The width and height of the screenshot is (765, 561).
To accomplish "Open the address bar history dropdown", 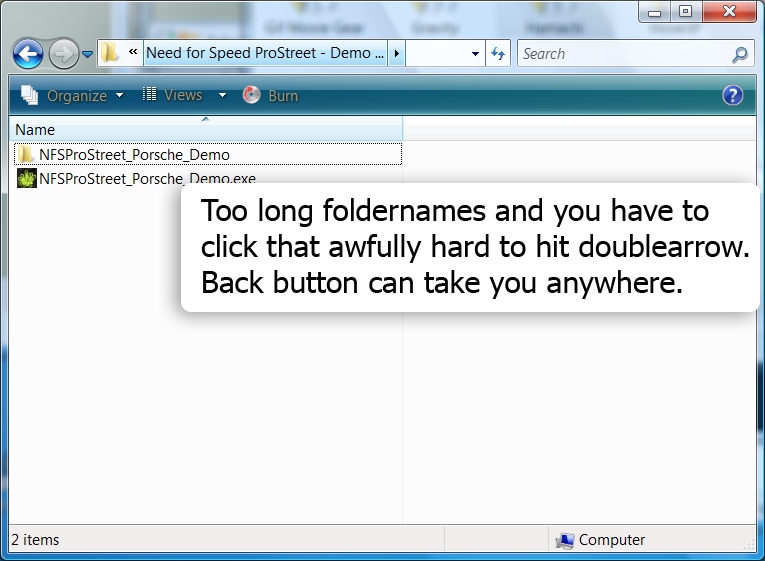I will [475, 54].
